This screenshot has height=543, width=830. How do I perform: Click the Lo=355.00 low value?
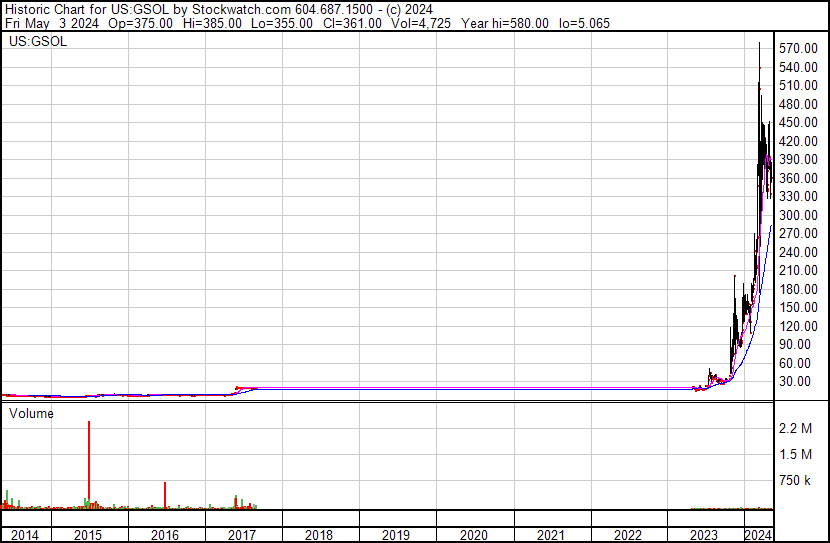pos(282,23)
